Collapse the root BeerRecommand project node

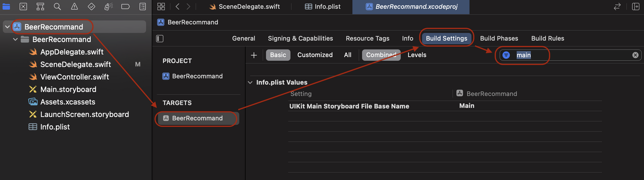coord(7,27)
